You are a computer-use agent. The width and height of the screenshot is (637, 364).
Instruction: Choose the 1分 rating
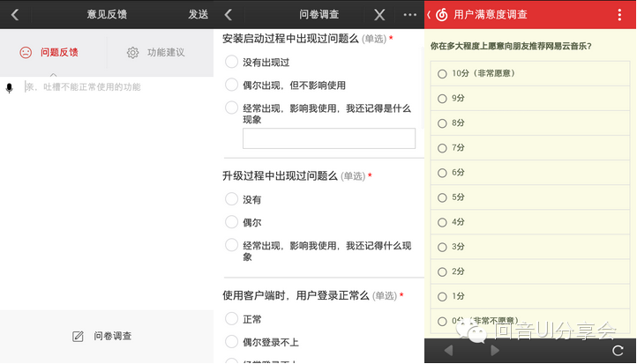click(530, 296)
